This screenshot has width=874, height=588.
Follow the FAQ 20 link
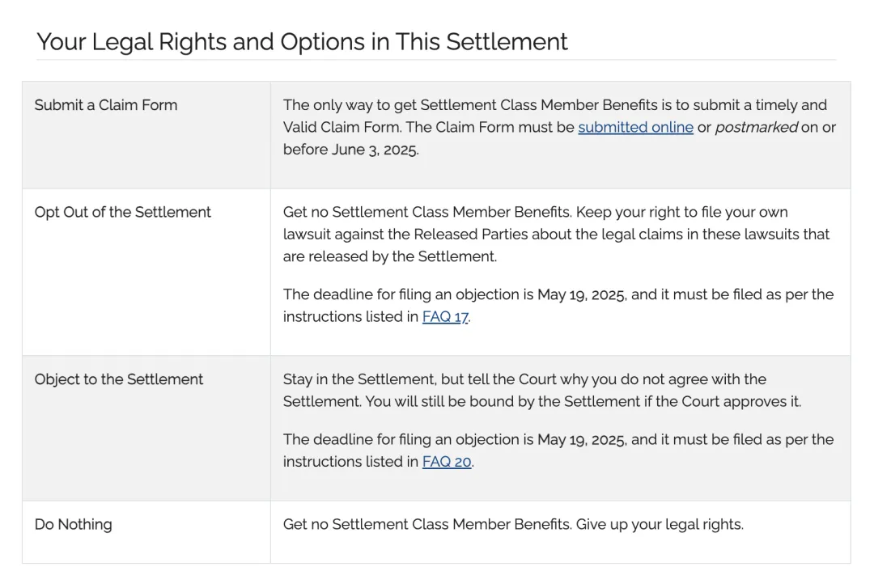tap(447, 462)
